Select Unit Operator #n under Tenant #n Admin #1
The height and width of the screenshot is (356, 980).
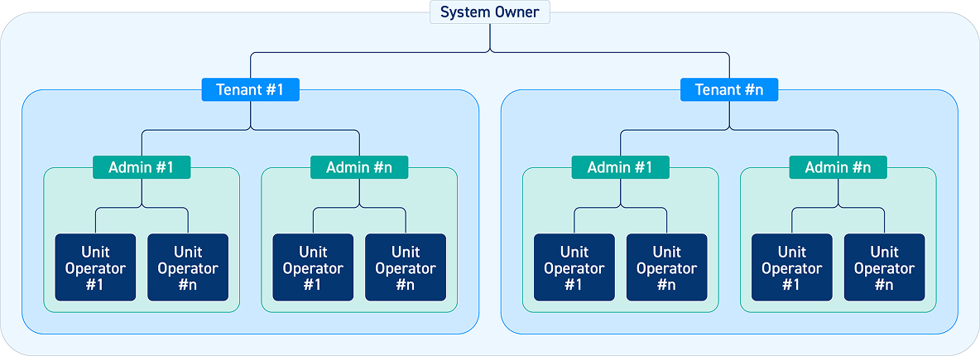click(667, 267)
